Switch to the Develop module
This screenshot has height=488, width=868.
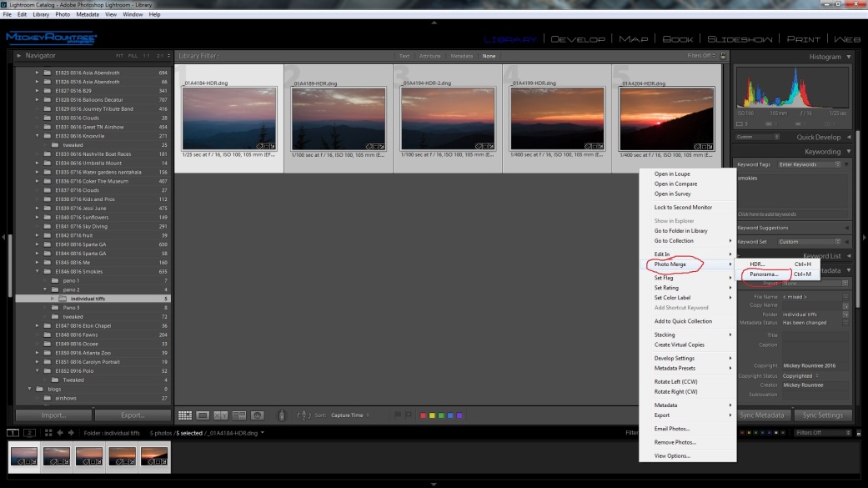tap(578, 39)
